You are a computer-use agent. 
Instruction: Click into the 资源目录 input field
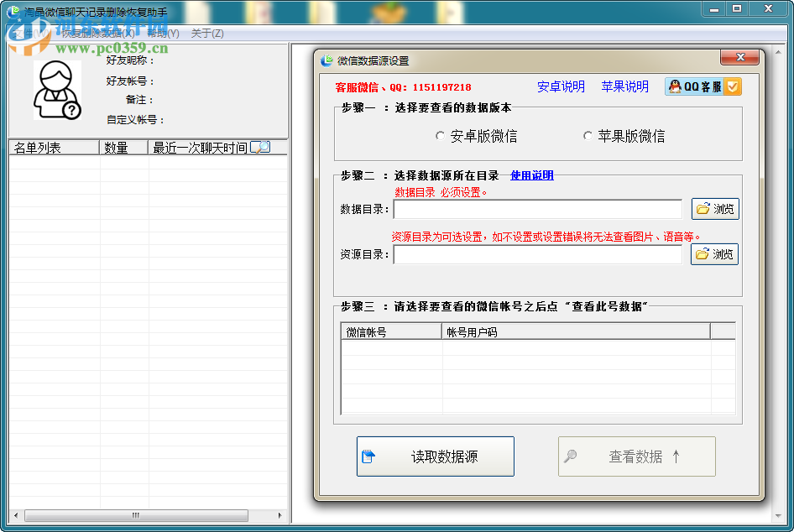tap(538, 254)
